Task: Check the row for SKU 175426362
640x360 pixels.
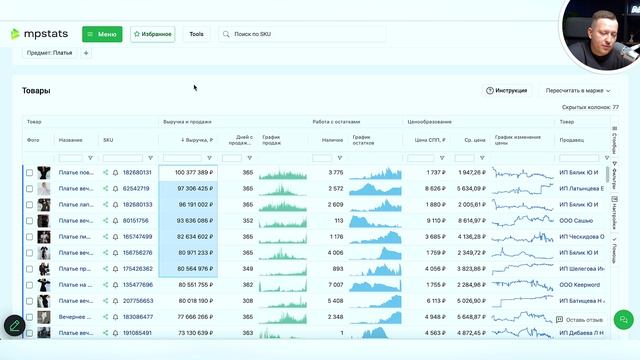Action: pos(29,269)
